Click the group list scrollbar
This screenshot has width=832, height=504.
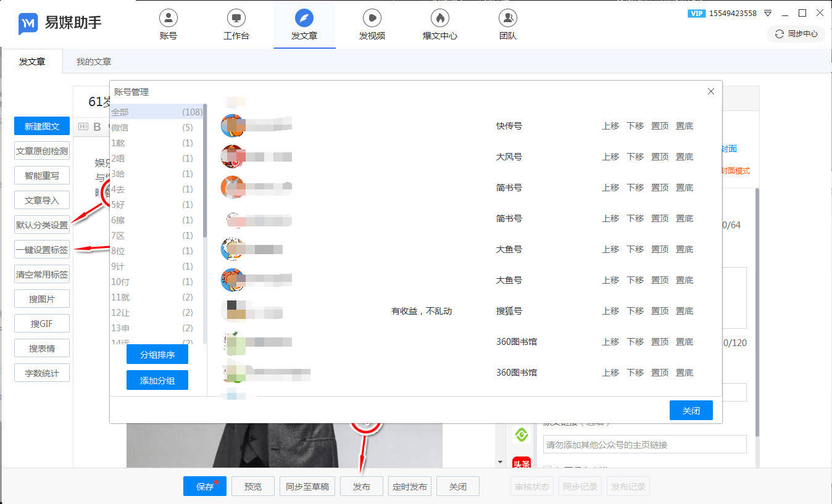point(205,171)
